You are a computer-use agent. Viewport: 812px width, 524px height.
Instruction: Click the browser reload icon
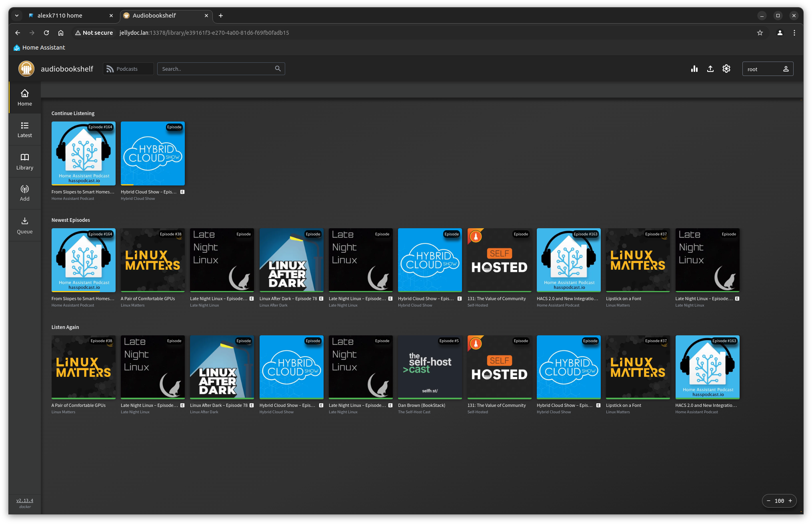[46, 33]
